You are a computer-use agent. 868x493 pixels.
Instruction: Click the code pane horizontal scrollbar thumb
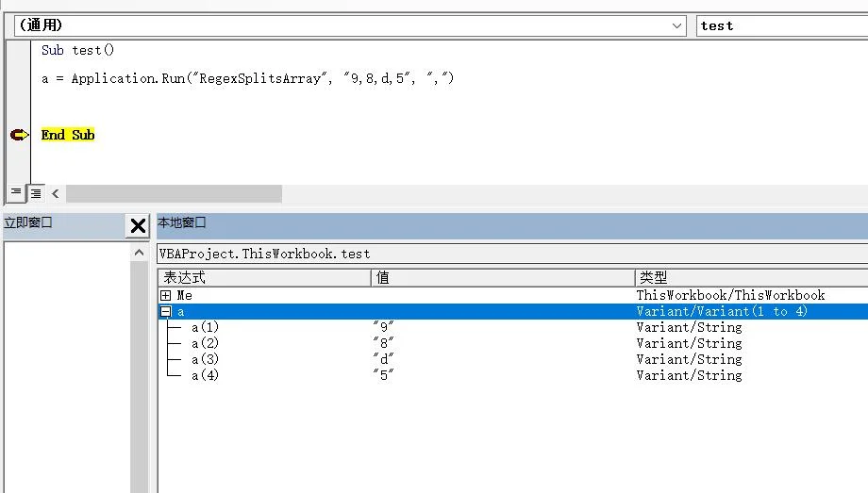tap(174, 193)
